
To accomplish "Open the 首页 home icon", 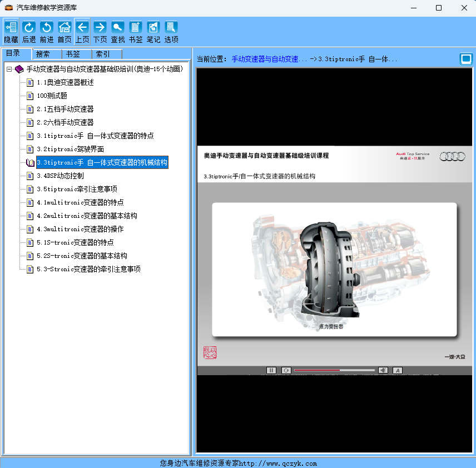I will (x=65, y=32).
